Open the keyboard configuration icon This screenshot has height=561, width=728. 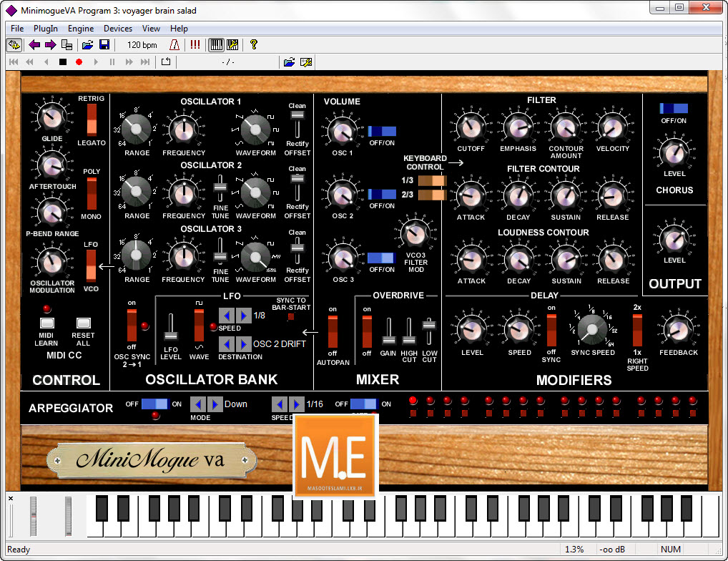(232, 44)
